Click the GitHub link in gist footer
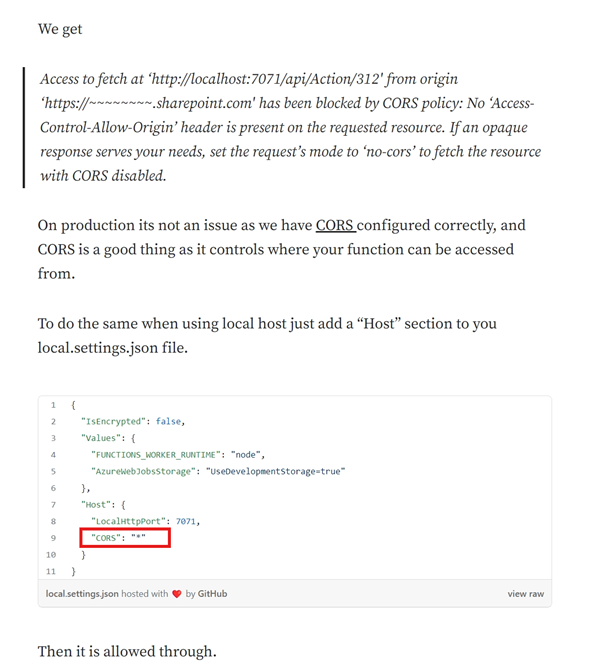Viewport: 605px width, 671px height. click(212, 594)
